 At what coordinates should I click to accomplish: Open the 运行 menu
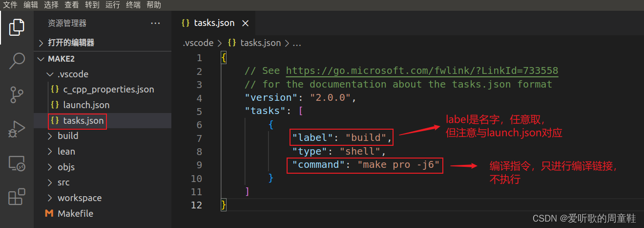[113, 5]
